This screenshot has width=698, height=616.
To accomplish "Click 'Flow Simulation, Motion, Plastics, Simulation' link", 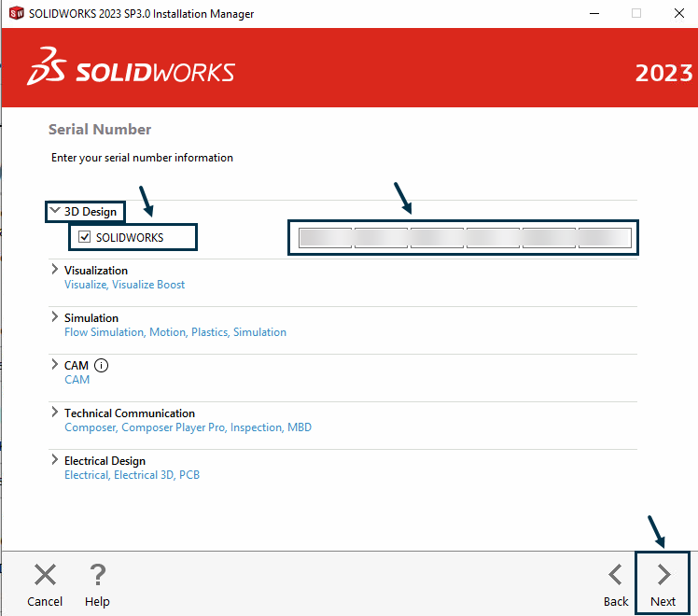I will tap(175, 332).
